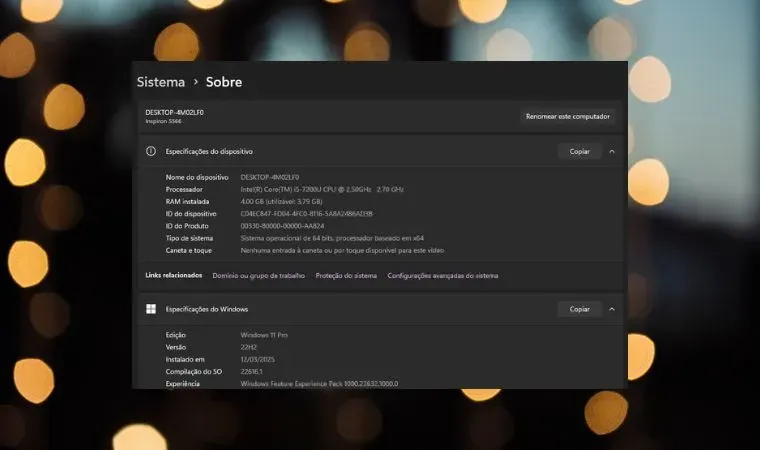This screenshot has height=450, width=760.
Task: Select the Windows 11 Pro edition value
Action: [x=264, y=335]
